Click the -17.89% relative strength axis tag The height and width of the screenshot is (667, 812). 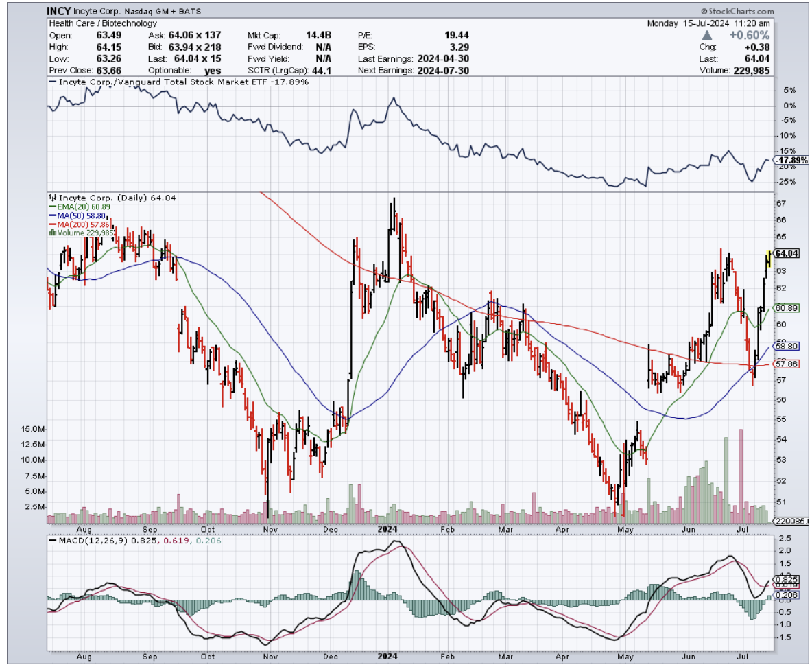788,161
